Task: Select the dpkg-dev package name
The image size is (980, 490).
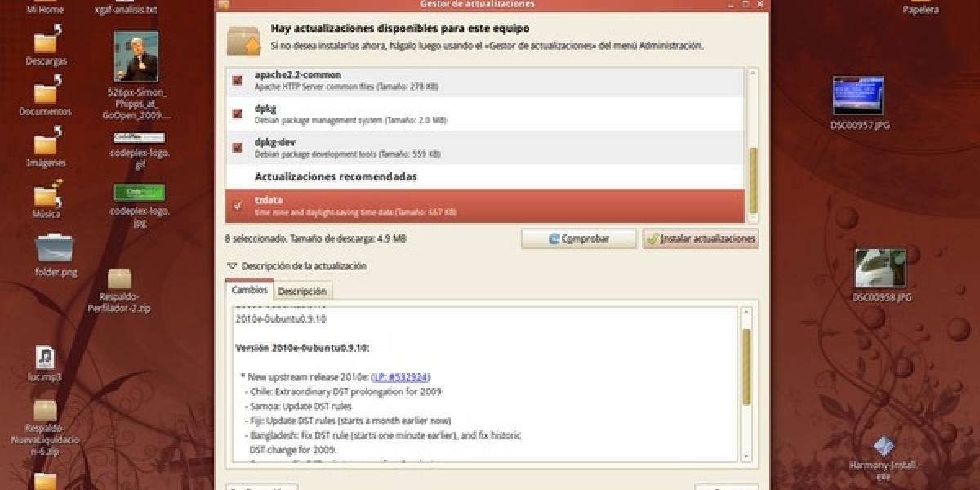Action: [x=274, y=142]
